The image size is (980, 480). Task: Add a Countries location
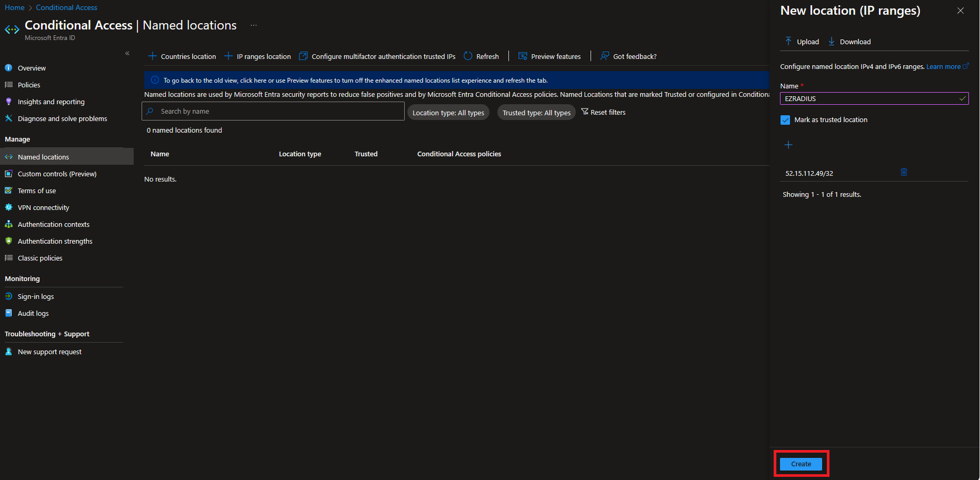pyautogui.click(x=182, y=56)
